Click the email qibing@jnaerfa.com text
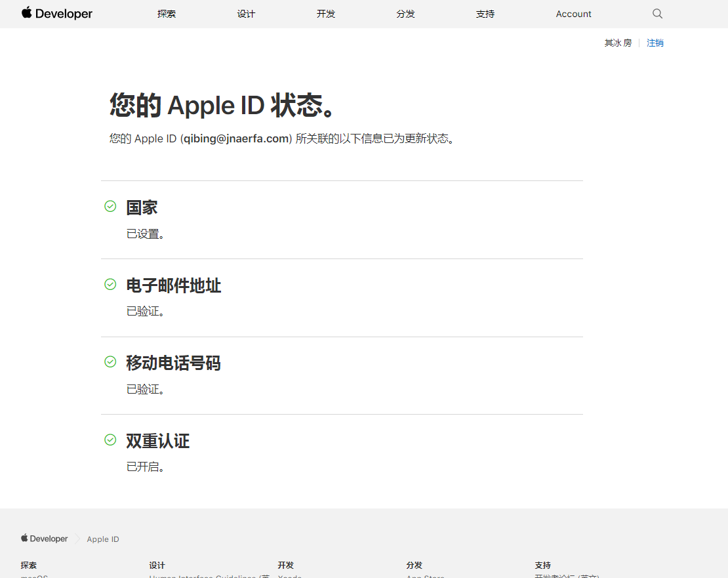 (236, 138)
